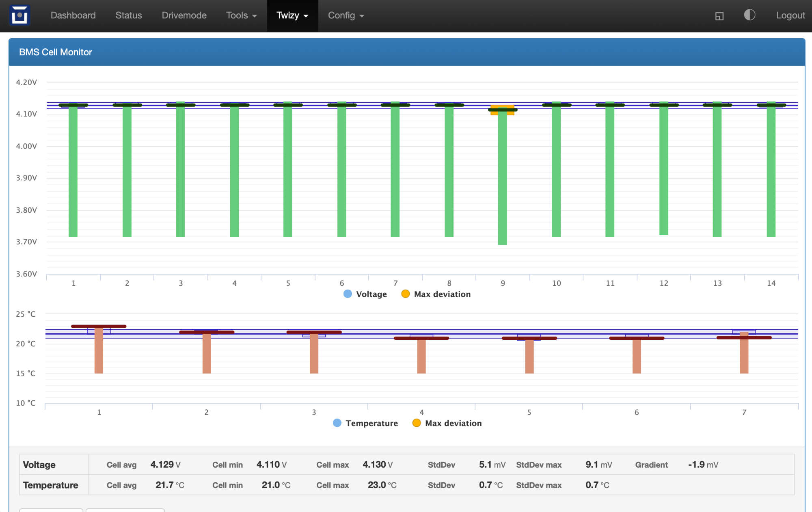
Task: Click voltage bar for cell 14
Action: 771,171
